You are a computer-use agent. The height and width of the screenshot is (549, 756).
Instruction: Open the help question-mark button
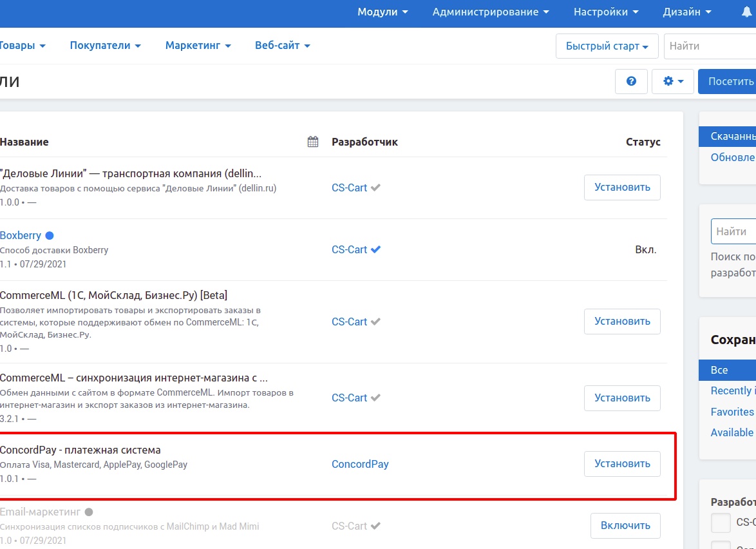point(631,81)
